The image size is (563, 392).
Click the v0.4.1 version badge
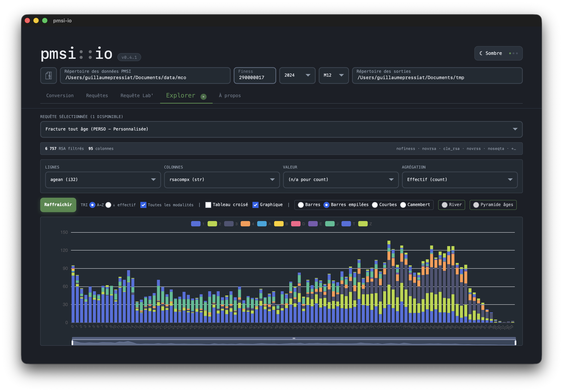(129, 57)
